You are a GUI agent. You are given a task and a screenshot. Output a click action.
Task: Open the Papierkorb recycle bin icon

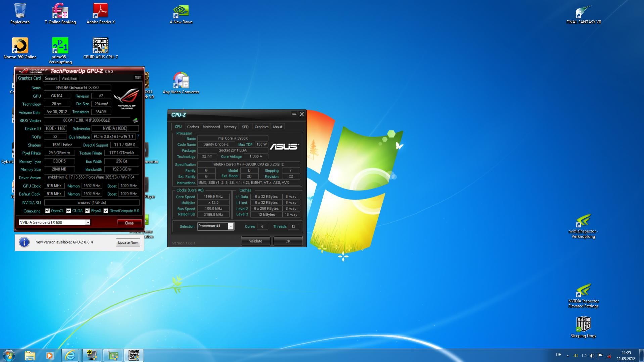click(x=20, y=14)
